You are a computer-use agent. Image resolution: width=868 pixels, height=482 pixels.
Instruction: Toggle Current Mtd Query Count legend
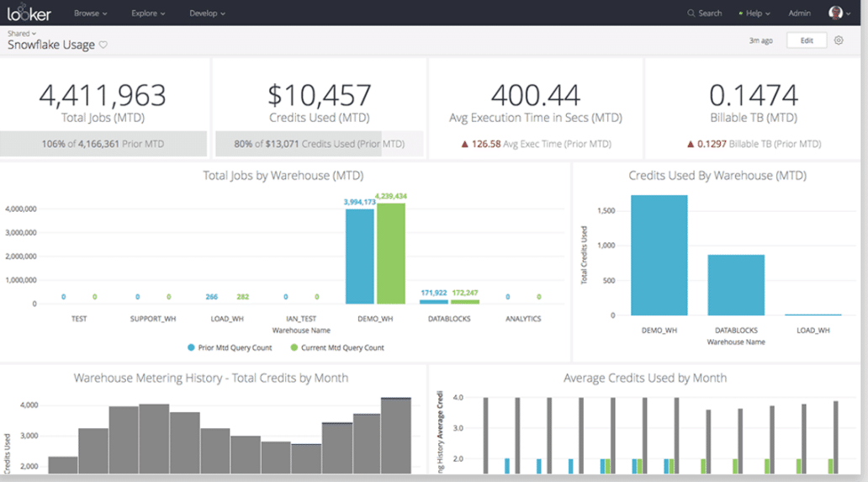337,347
